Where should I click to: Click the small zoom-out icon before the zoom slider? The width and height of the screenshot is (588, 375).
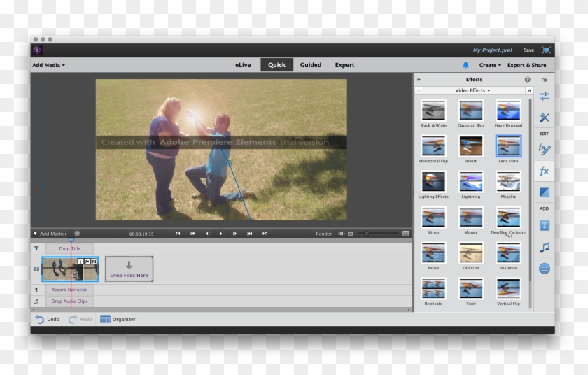click(x=351, y=234)
